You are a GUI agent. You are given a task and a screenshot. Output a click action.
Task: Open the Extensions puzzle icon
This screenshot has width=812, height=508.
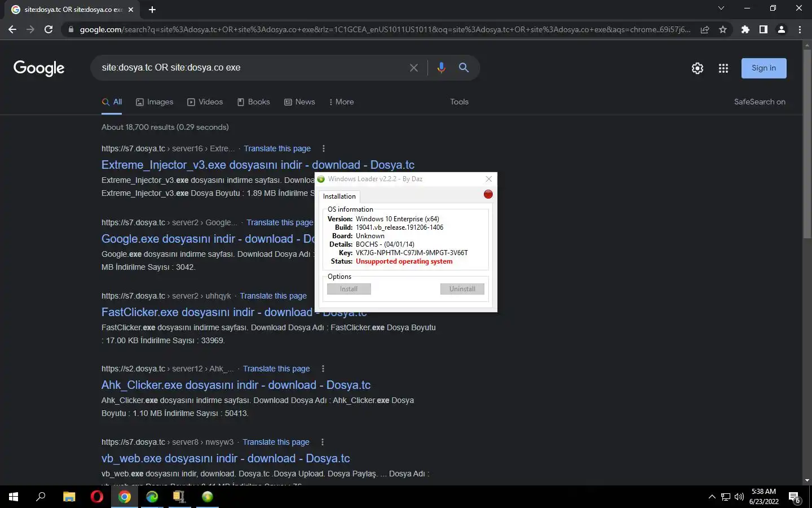(x=745, y=29)
